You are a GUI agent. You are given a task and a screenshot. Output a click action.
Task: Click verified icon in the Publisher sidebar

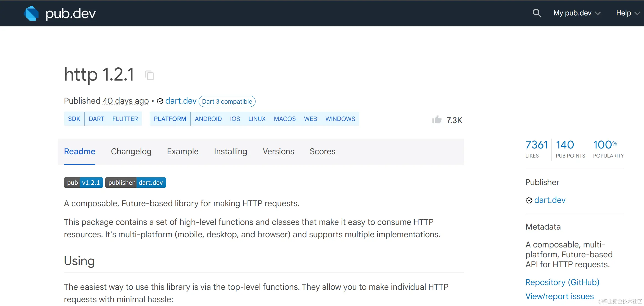coord(529,200)
